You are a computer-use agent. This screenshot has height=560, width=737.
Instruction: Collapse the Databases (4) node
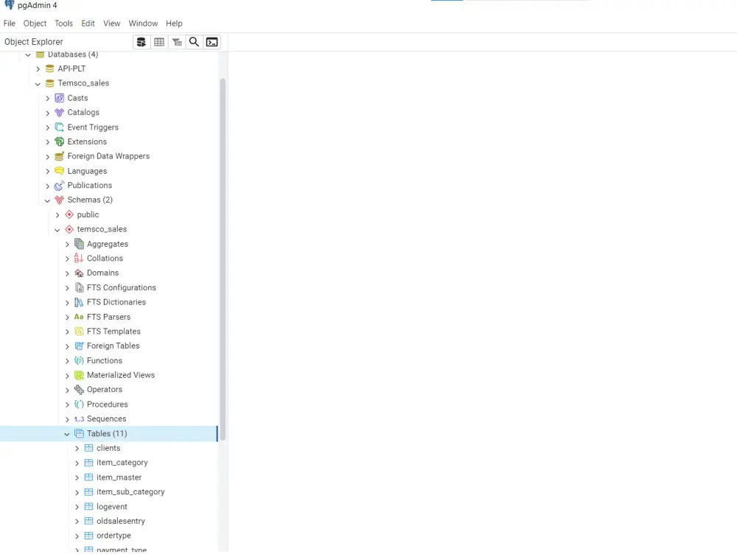(x=28, y=55)
